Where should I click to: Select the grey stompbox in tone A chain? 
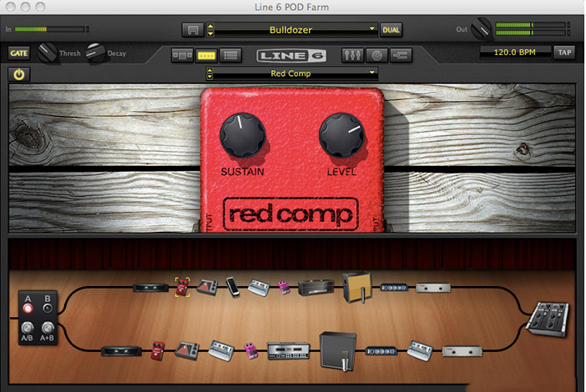[259, 288]
